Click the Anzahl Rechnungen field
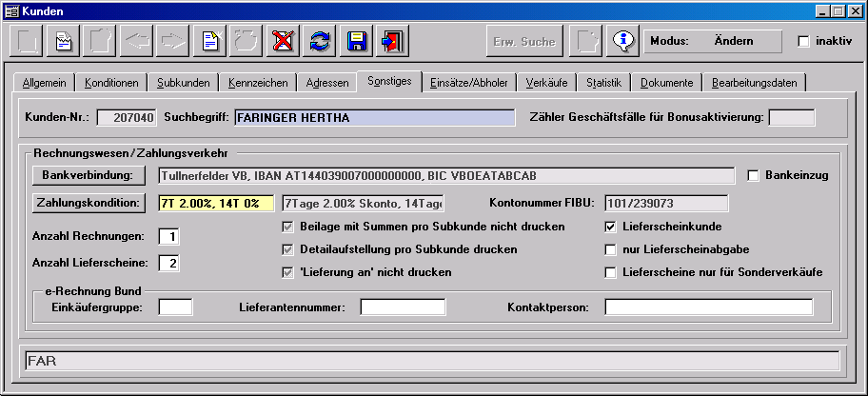868x396 pixels. pyautogui.click(x=168, y=236)
